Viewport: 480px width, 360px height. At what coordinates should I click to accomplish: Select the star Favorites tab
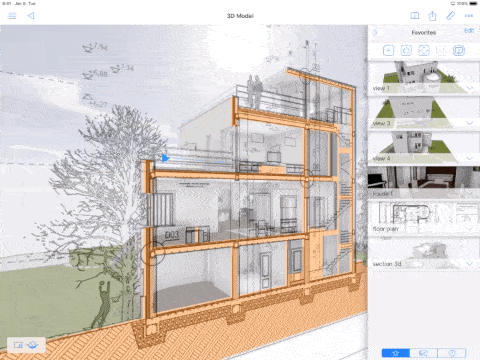click(x=396, y=353)
